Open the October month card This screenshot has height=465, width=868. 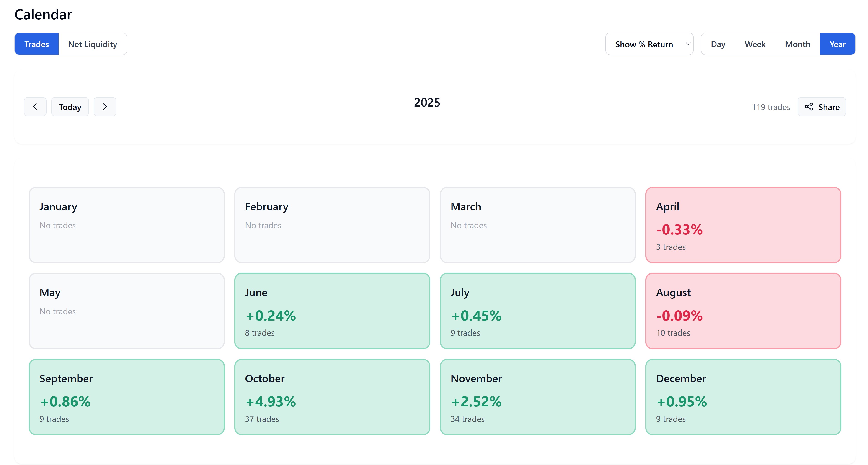[x=332, y=397]
